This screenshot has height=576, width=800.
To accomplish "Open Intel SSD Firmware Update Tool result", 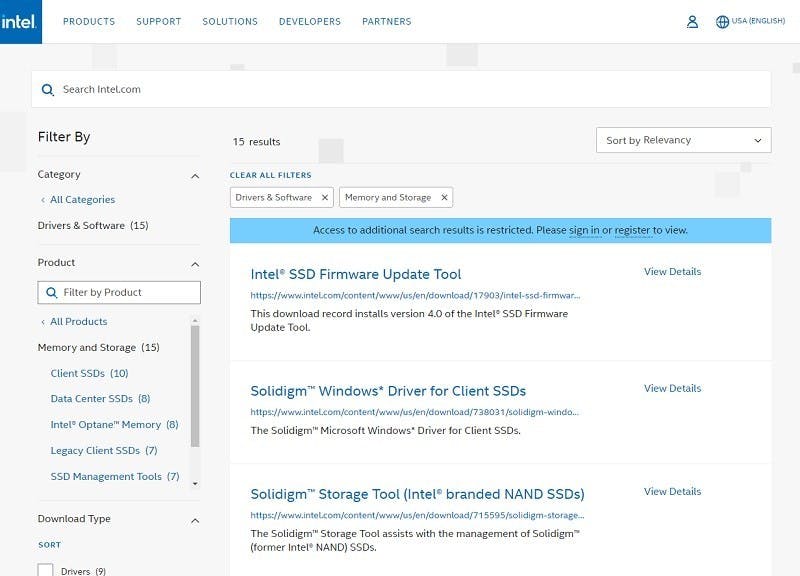I will (x=355, y=274).
